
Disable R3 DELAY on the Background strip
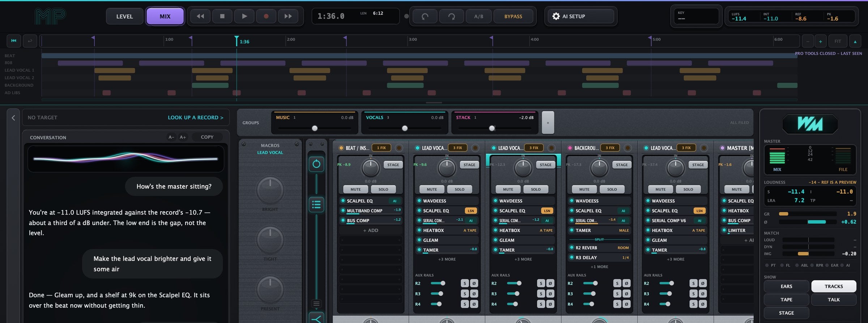(x=572, y=258)
